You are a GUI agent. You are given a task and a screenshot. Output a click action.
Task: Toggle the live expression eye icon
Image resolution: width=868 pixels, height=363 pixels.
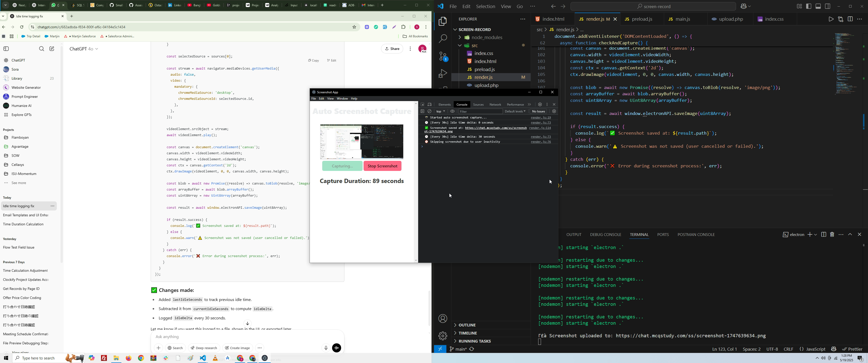coord(452,111)
